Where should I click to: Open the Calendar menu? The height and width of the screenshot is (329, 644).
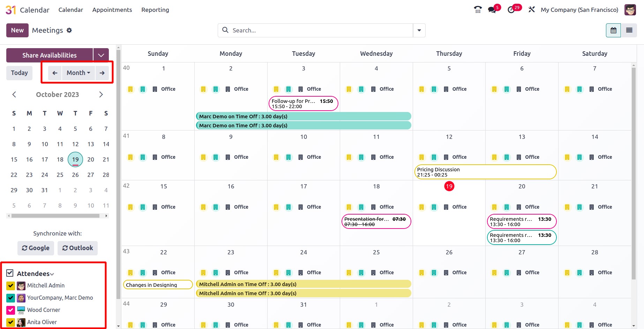[x=71, y=10]
